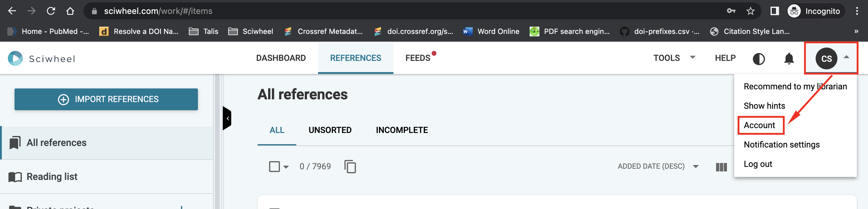The width and height of the screenshot is (868, 209).
Task: Bookmark the page with the star icon
Action: tap(750, 11)
